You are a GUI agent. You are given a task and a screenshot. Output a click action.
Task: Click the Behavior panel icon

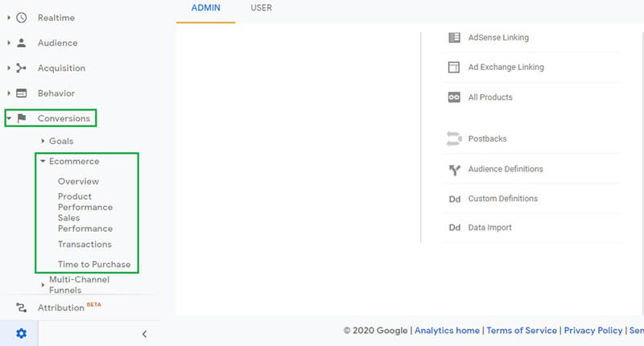tap(22, 93)
